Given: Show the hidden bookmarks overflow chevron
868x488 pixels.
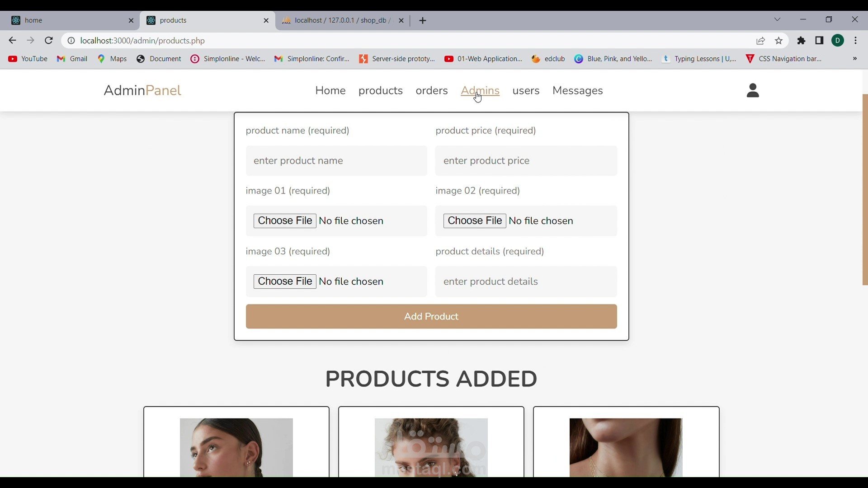Looking at the screenshot, I should tap(855, 59).
